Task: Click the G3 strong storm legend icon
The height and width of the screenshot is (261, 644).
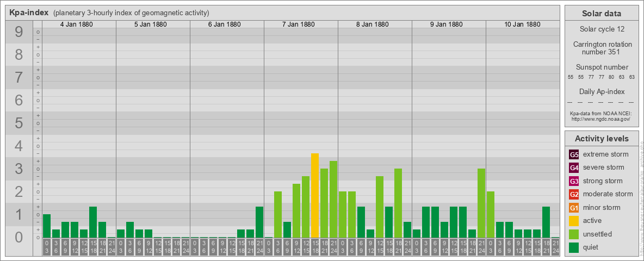Action: pyautogui.click(x=574, y=181)
